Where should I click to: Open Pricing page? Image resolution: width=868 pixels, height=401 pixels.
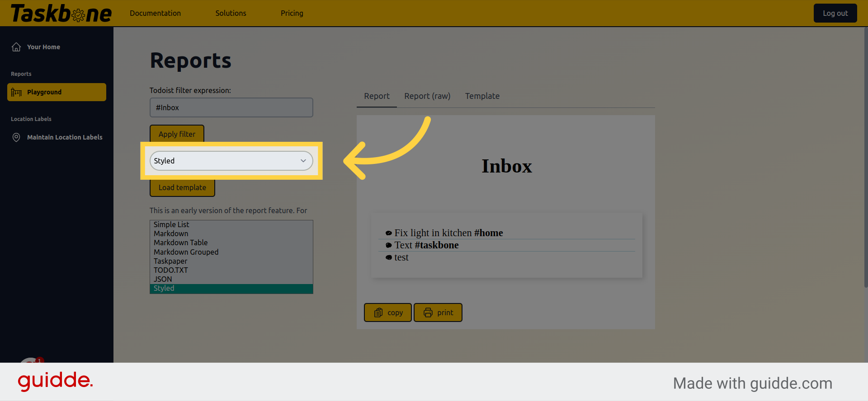[x=292, y=13]
